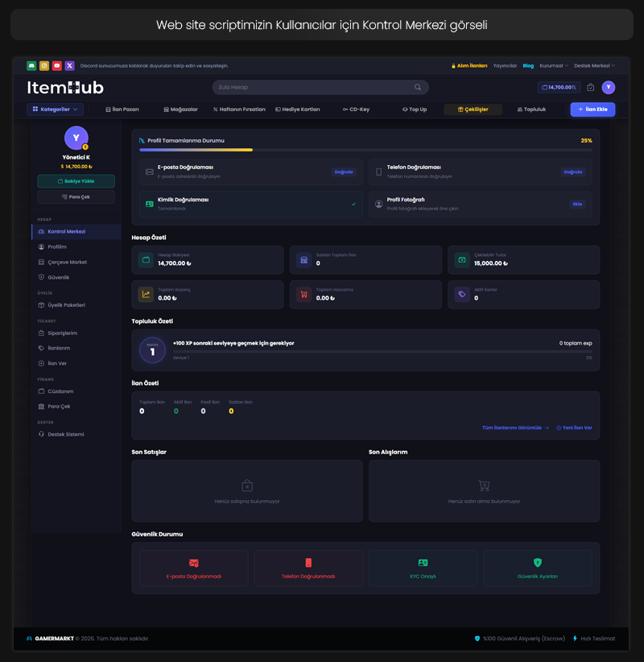Click the level 1 badge circle

[152, 350]
